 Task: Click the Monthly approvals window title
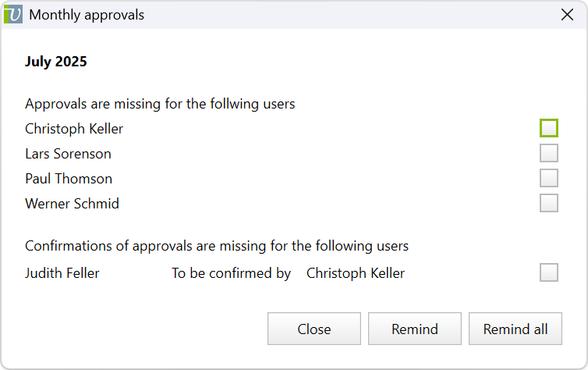[87, 15]
